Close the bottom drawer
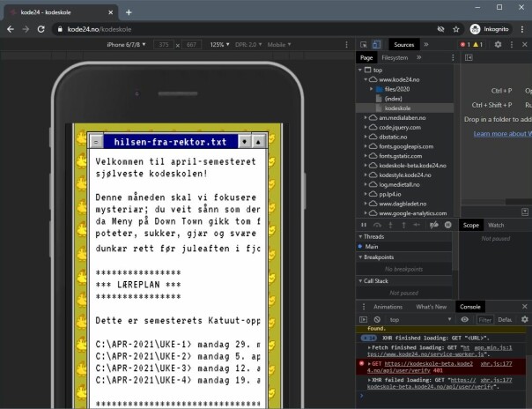The height and width of the screenshot is (409, 532). (525, 307)
